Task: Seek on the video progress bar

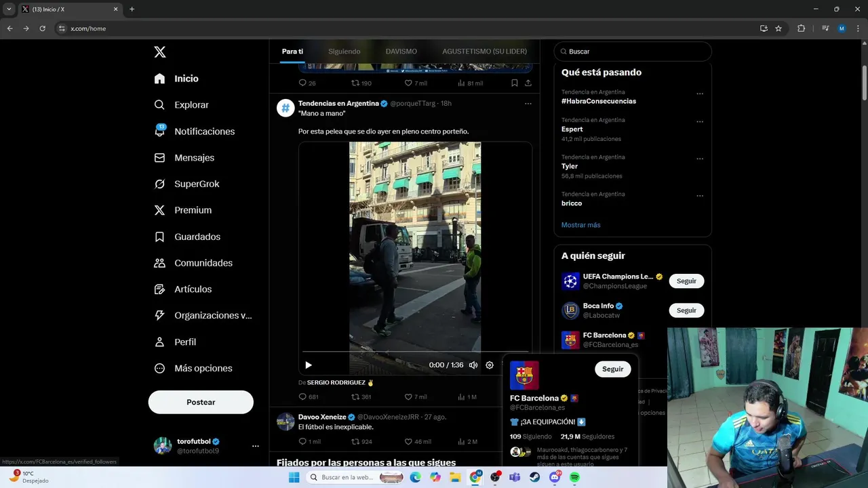Action: pos(415,352)
